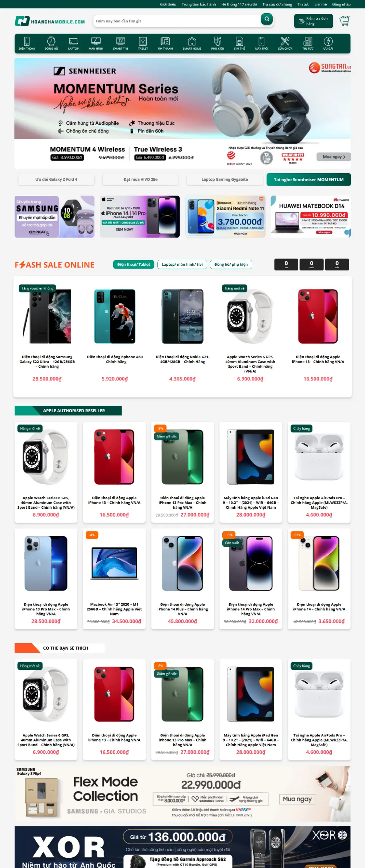Viewport: 365px width, 868px height.
Task: Open the Ưu Đãi deals icon
Action: click(x=328, y=43)
